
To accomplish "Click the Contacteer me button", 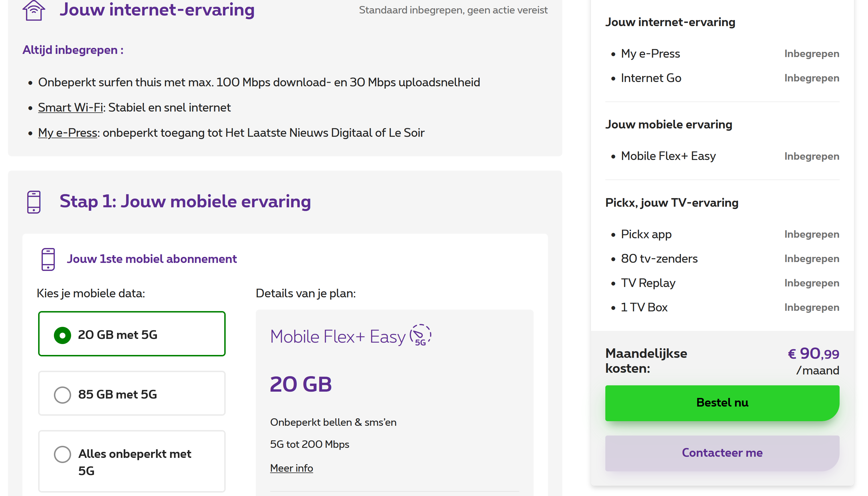I will click(722, 453).
